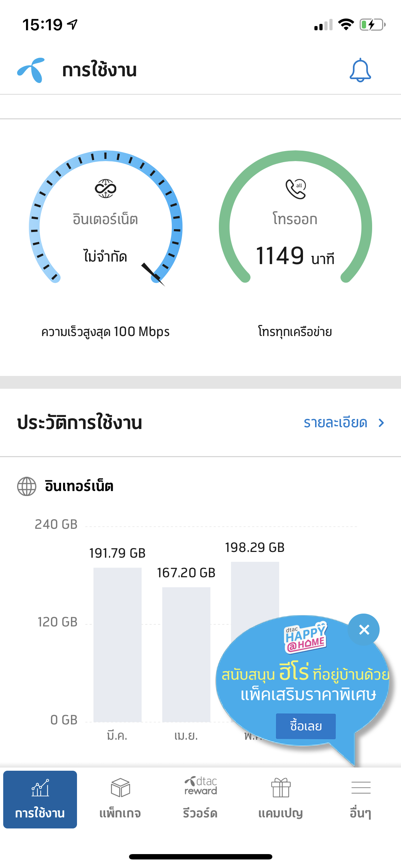
Task: Tap the notification bell icon
Action: [x=360, y=70]
